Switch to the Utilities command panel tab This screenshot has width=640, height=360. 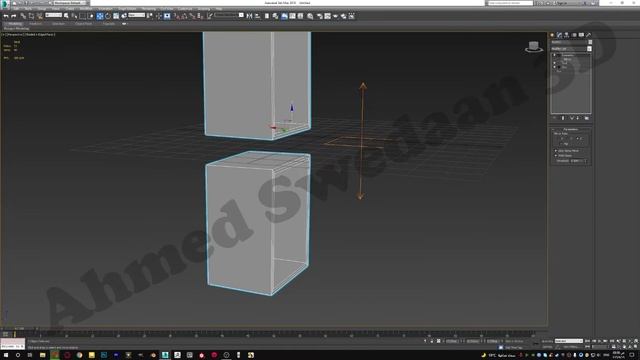pos(589,35)
